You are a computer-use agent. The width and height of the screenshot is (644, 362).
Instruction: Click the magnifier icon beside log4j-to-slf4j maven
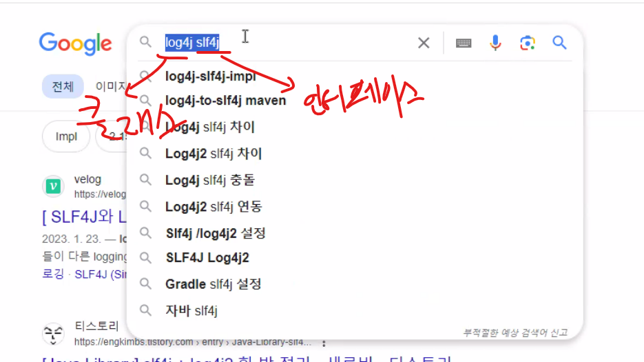145,100
